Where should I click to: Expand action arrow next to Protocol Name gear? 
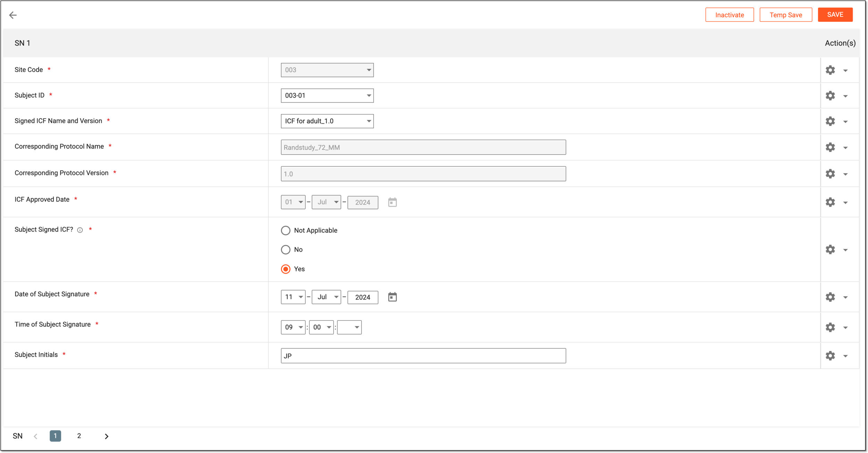click(x=845, y=148)
